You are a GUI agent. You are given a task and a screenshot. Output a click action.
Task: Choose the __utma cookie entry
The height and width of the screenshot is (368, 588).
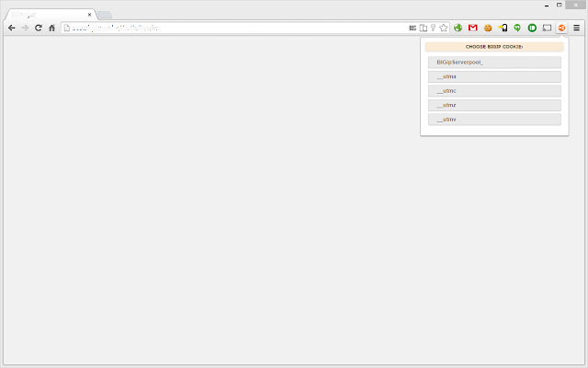click(494, 76)
